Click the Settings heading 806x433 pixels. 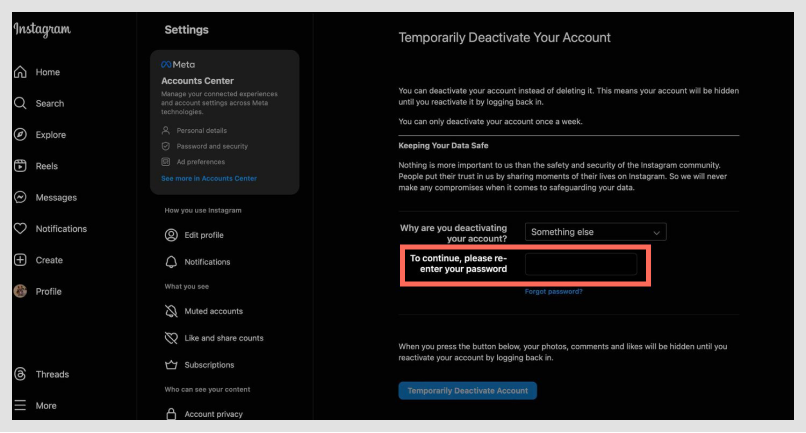click(x=187, y=30)
